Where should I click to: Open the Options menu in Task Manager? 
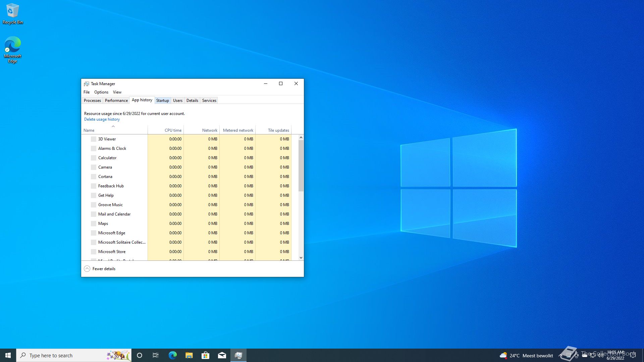[x=101, y=92]
